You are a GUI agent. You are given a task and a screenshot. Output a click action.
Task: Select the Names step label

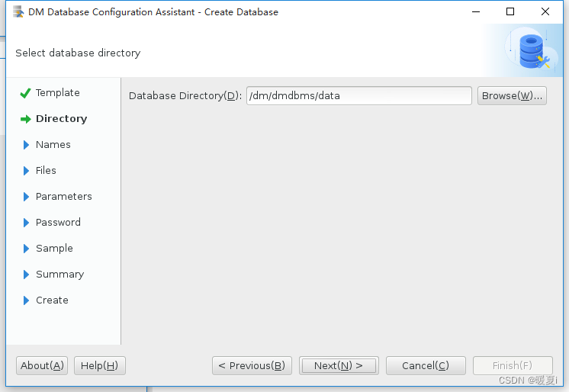(53, 145)
